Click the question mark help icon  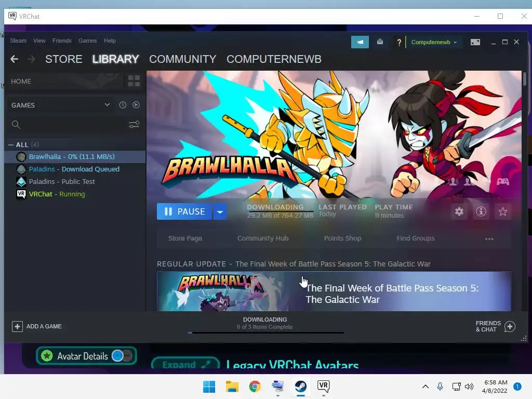tap(399, 42)
